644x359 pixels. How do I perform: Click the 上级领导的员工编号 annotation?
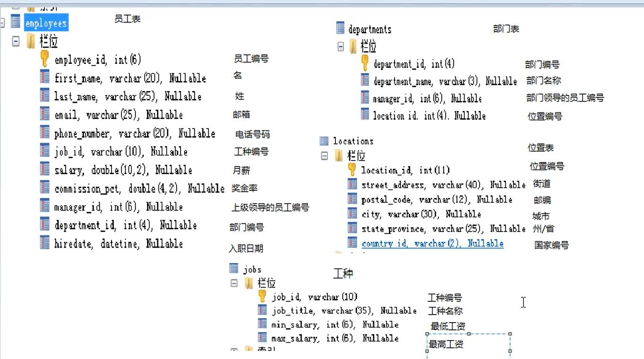coord(270,207)
